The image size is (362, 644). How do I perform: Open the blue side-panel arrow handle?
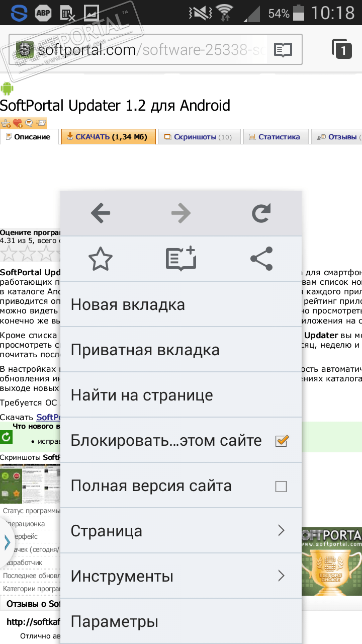point(7,542)
